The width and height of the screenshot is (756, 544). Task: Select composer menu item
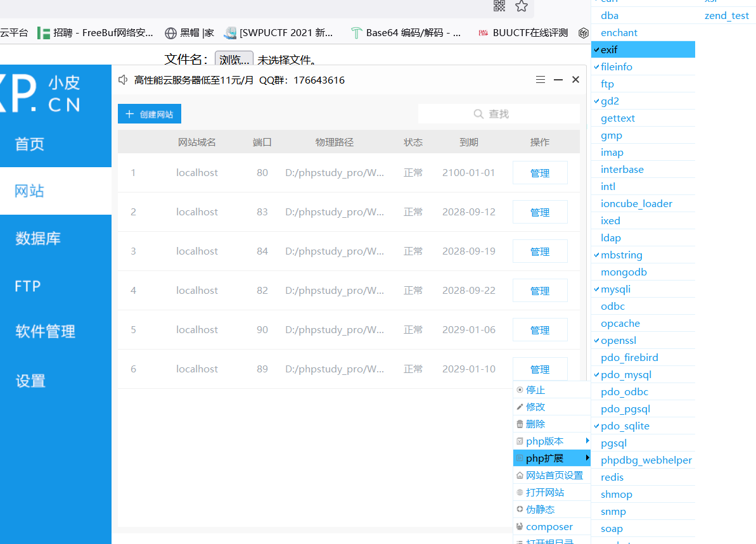(x=552, y=527)
